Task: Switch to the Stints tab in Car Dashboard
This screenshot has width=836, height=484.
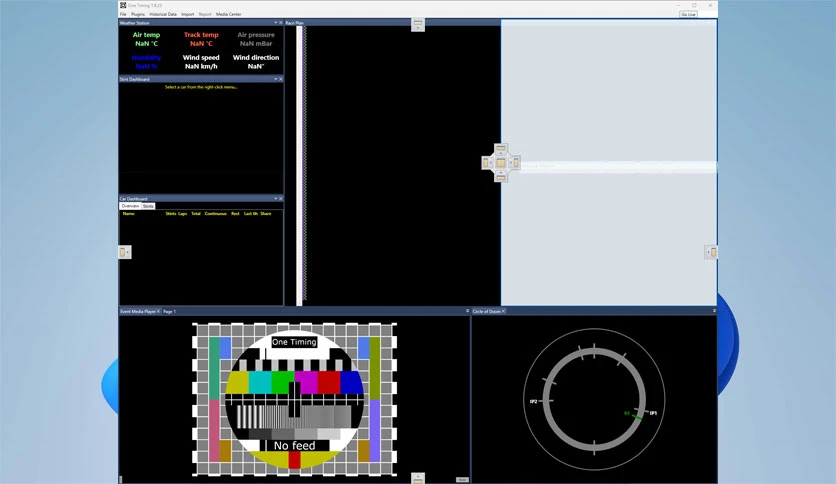Action: tap(148, 206)
